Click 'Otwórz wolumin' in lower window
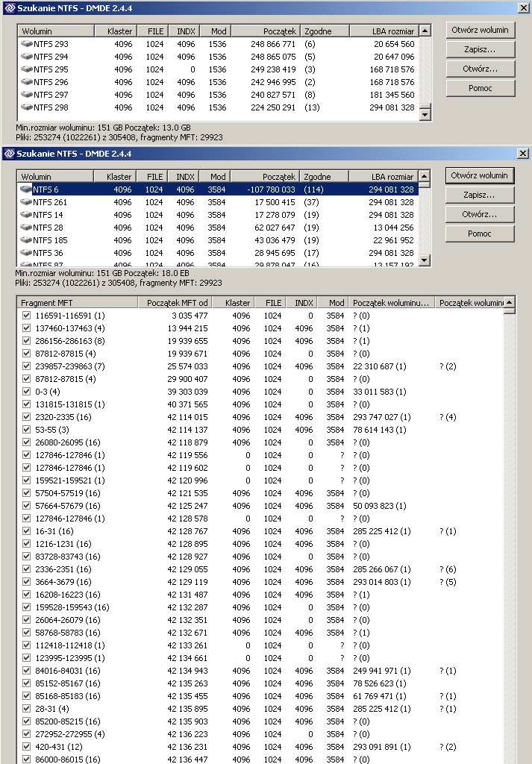Image resolution: width=532 pixels, height=764 pixels. coord(479,175)
